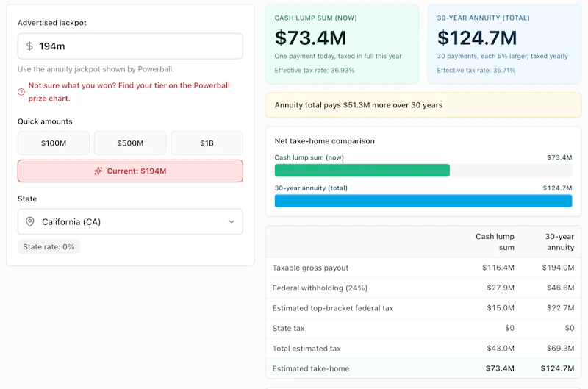Screen dimensions: 588x389
Task: Click the $22.7M top-bracket tax cell
Action: [x=560, y=308]
